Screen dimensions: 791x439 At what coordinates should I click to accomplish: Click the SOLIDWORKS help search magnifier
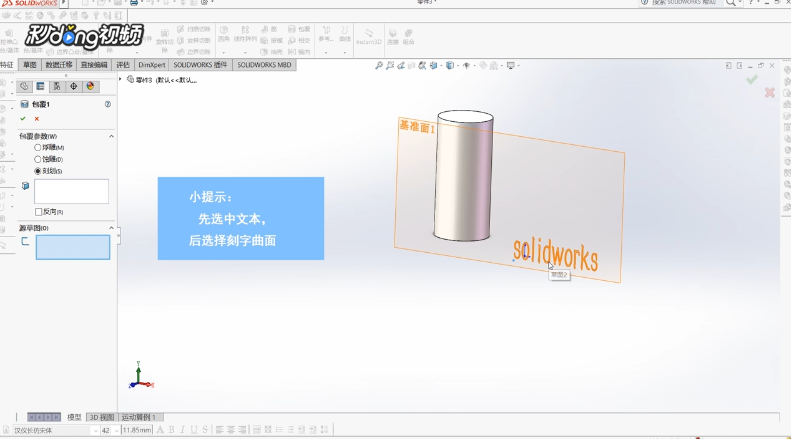pos(730,3)
